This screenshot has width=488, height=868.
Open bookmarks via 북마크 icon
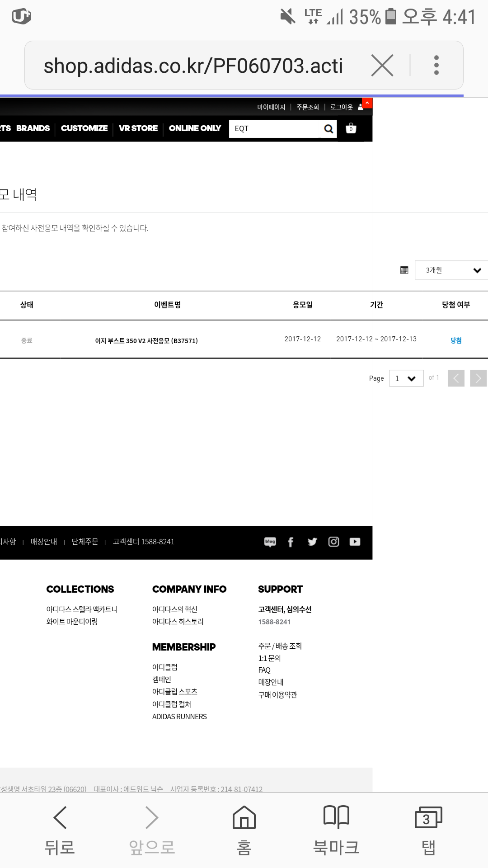[336, 831]
